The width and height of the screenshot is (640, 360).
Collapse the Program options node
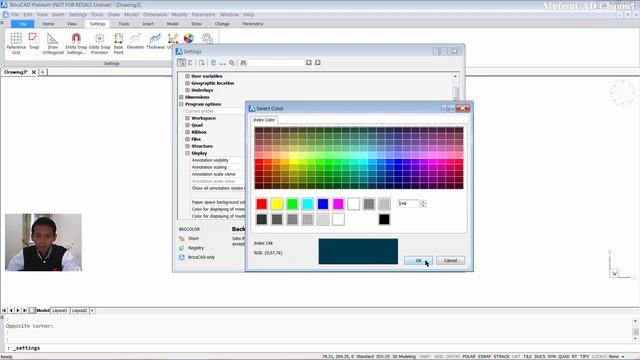(181, 104)
